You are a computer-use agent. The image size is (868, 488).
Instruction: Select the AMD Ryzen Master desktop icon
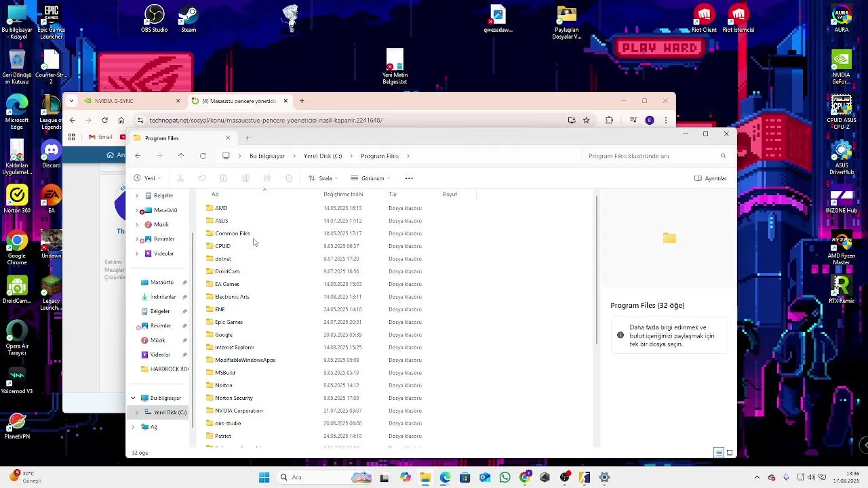pos(842,248)
